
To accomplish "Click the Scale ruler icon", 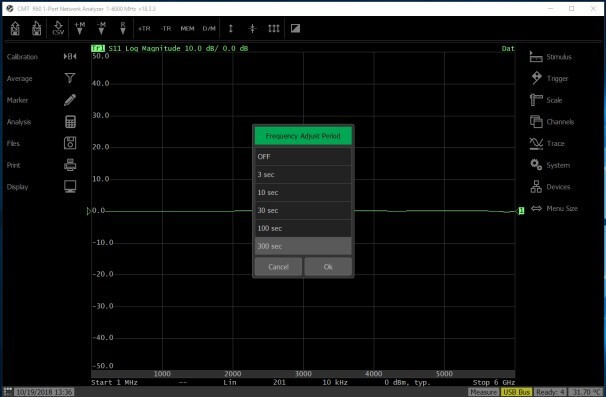I will tap(536, 100).
